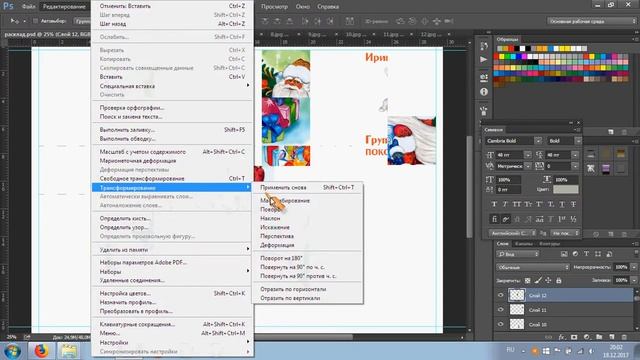Toggle lock transparent pixels

(527, 280)
